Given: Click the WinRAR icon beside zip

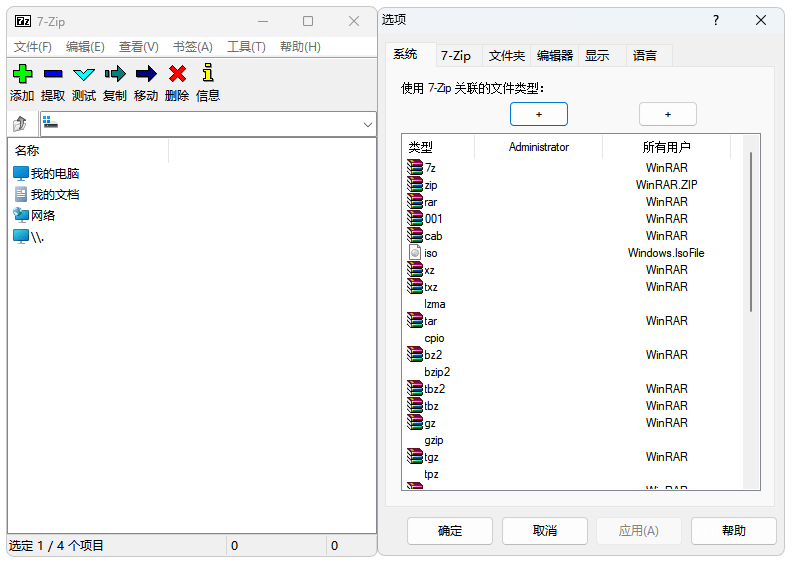Looking at the screenshot, I should click(415, 184).
